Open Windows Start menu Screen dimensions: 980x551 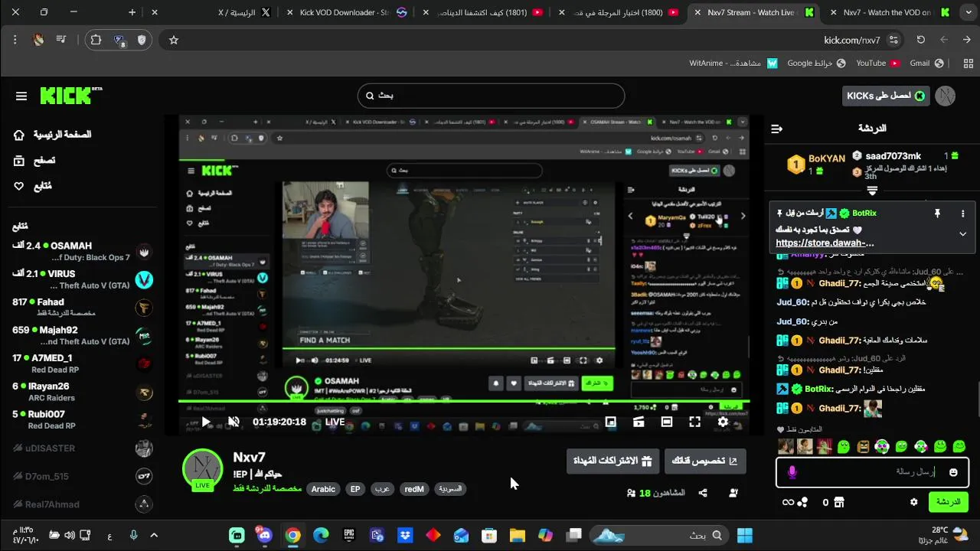745,536
